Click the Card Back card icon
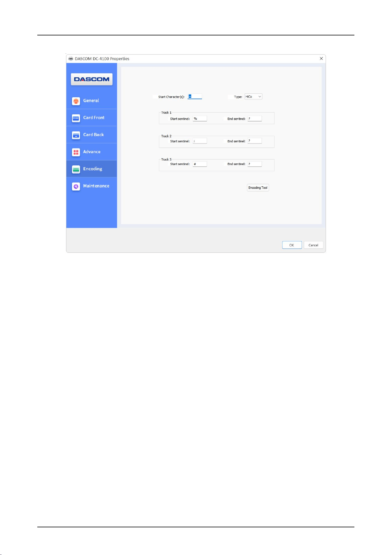Viewport: 392px width, 555px height. [x=76, y=135]
